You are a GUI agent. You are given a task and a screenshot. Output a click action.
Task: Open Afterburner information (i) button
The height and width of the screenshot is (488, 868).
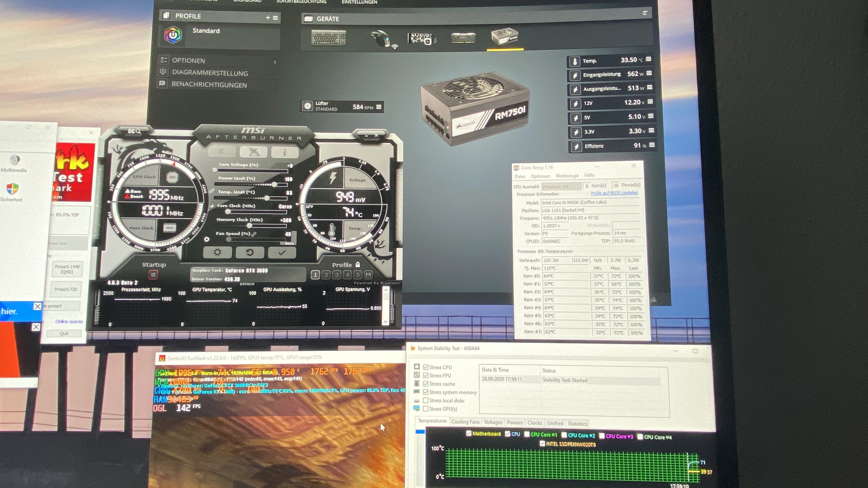[x=285, y=152]
